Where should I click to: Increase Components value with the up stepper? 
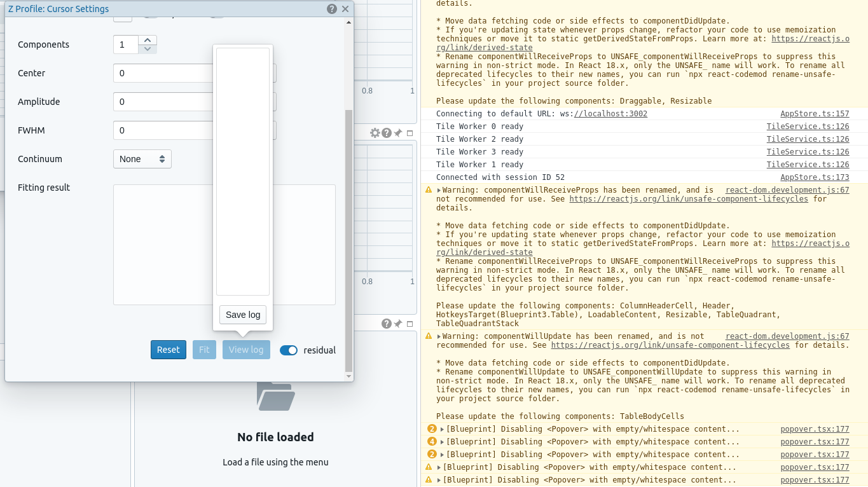(x=148, y=41)
